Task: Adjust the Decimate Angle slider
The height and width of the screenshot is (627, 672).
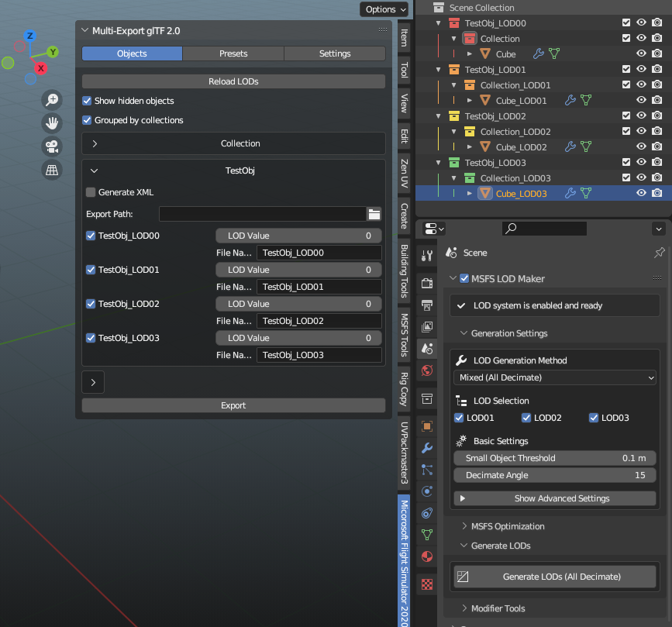Action: click(x=554, y=475)
